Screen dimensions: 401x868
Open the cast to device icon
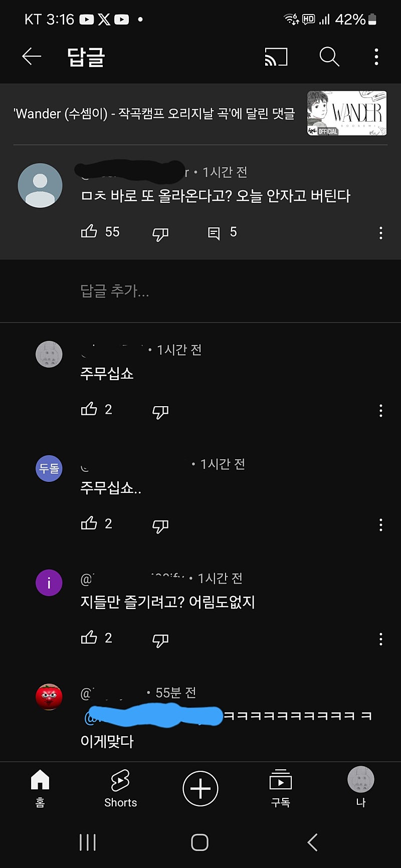[x=276, y=57]
